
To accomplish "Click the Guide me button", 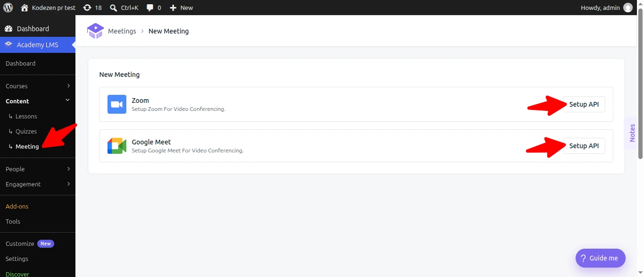I will (x=601, y=258).
